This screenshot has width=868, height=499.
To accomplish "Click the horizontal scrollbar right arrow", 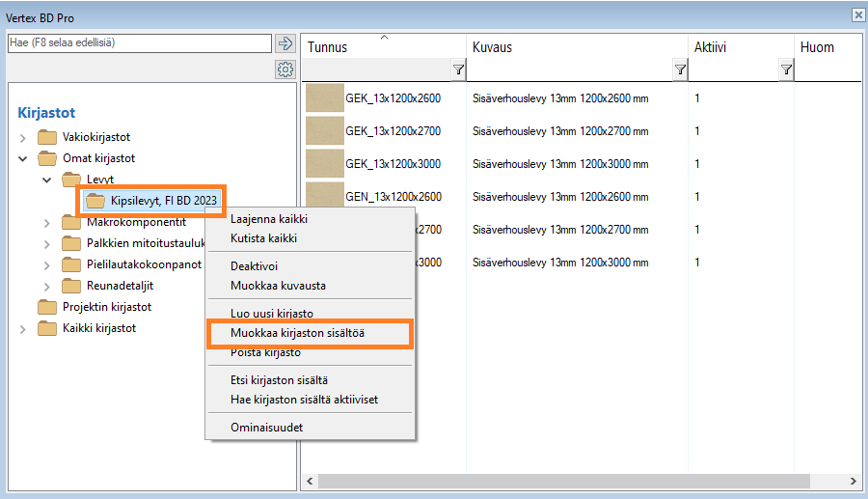I will 853,481.
